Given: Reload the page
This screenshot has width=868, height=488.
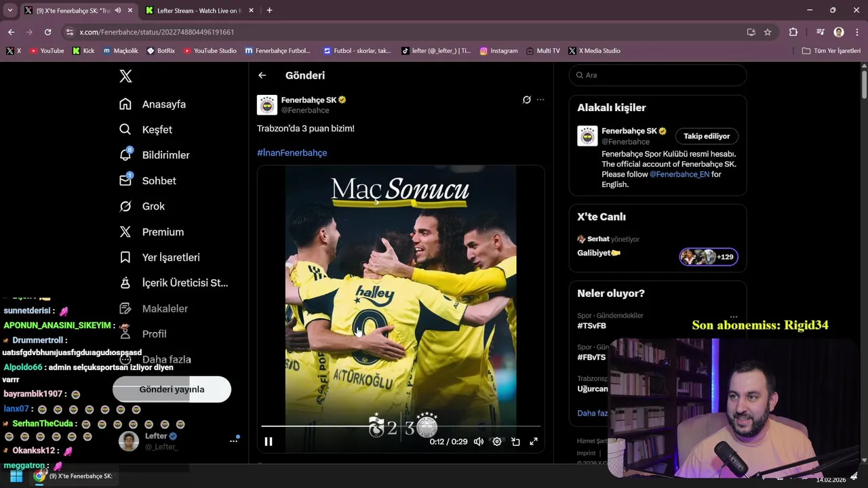Looking at the screenshot, I should click(x=47, y=32).
